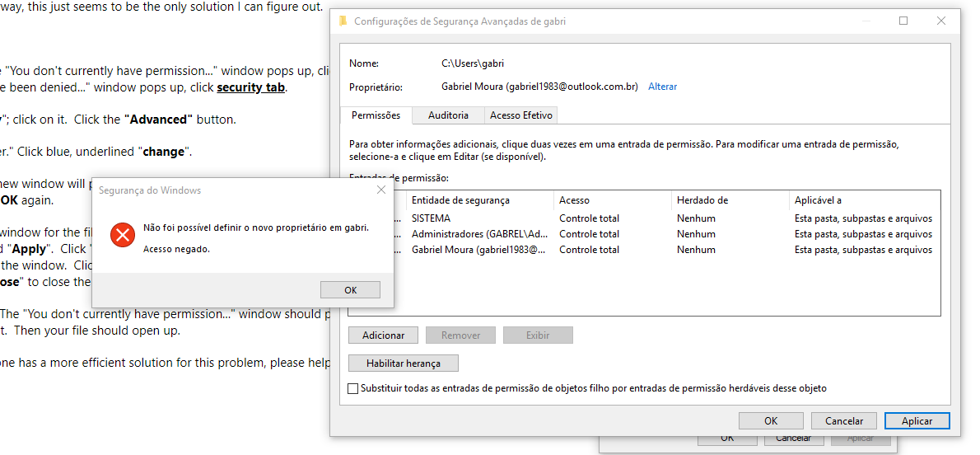Check Substituir todas as entradas de permissão checkbox

pos(353,388)
